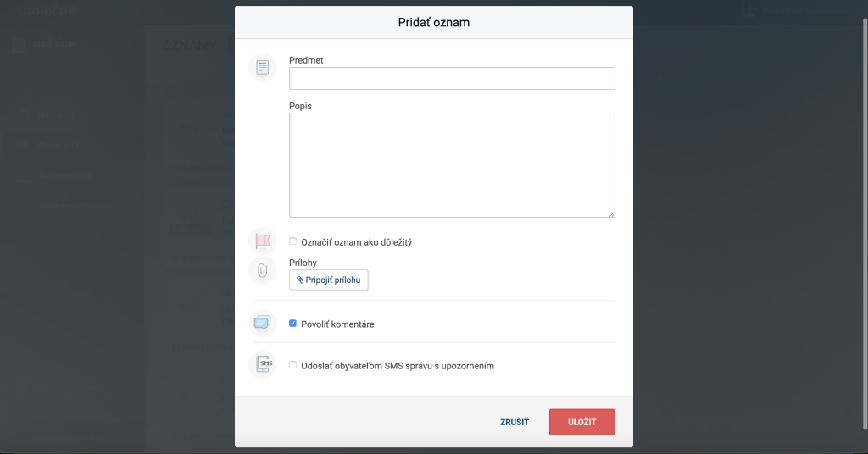
Task: Uncheck Povoliť komentáre checkbox
Action: tap(292, 324)
